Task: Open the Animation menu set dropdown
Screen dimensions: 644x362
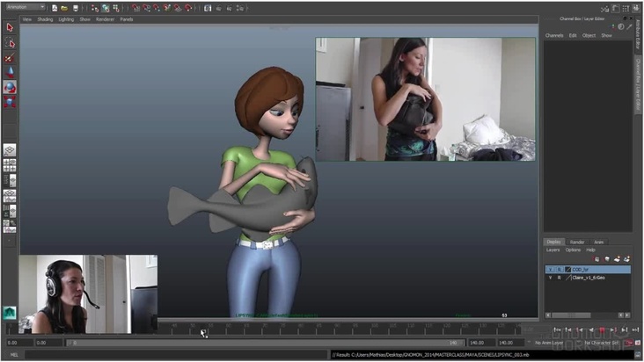Action: click(26, 7)
